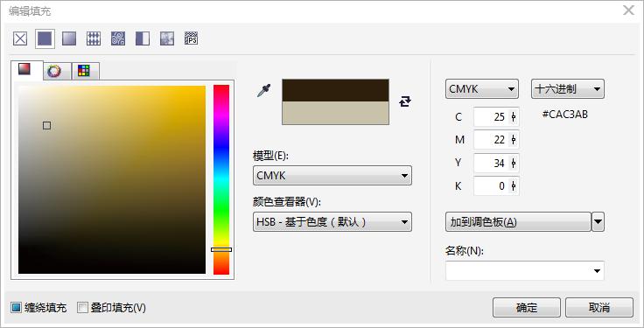Switch to the color viewer tab

(x=24, y=69)
